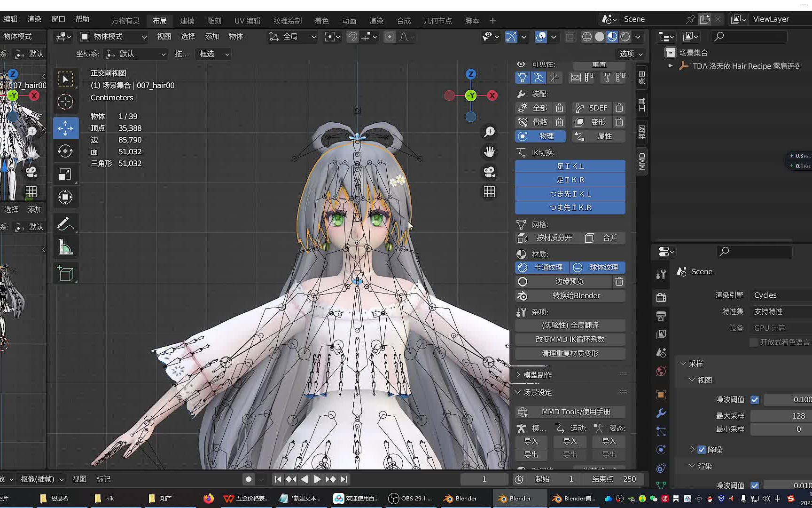Open the 窗口 window menu
This screenshot has width=812, height=508.
[58, 19]
